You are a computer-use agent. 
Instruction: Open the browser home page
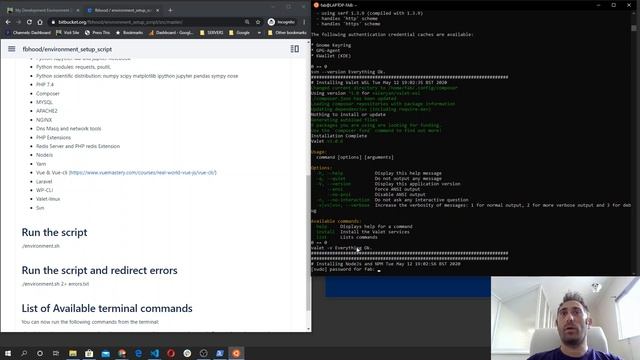pyautogui.click(x=40, y=22)
